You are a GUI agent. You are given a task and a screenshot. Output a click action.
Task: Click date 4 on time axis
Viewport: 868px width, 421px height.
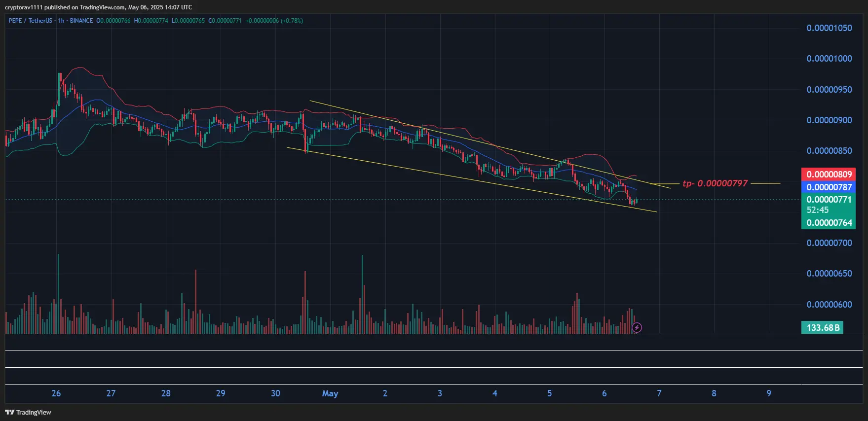494,393
